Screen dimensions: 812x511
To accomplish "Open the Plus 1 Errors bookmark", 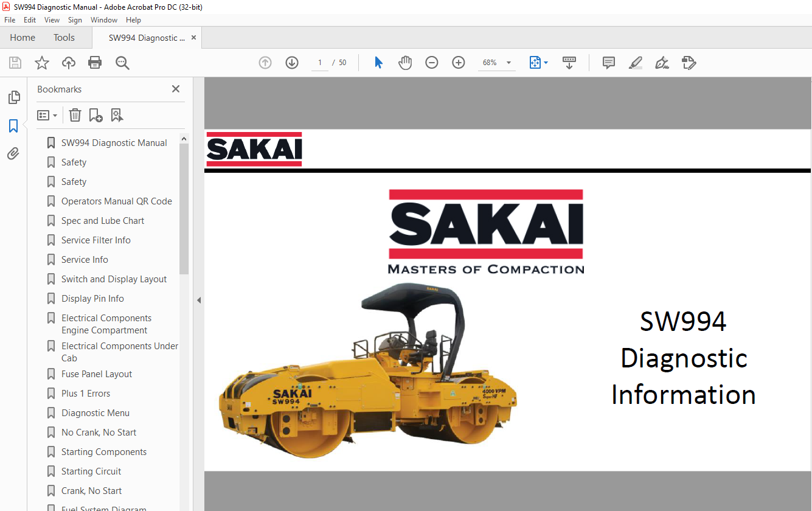I will (x=86, y=394).
